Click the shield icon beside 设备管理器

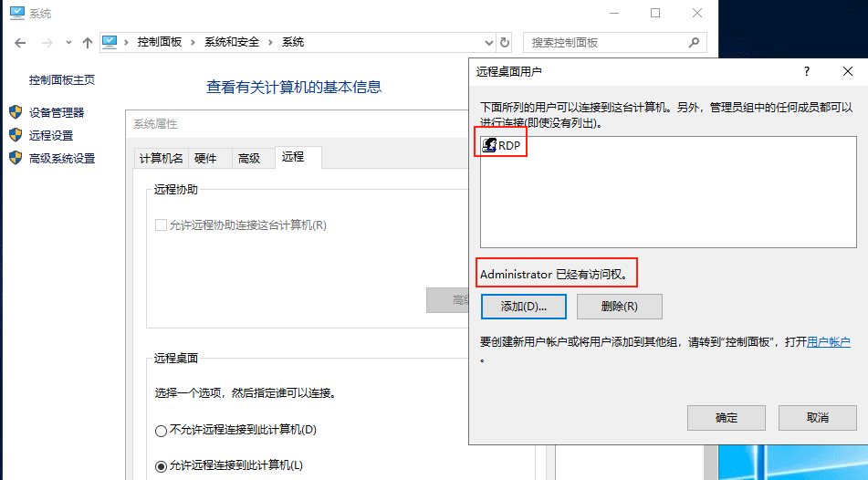(16, 112)
